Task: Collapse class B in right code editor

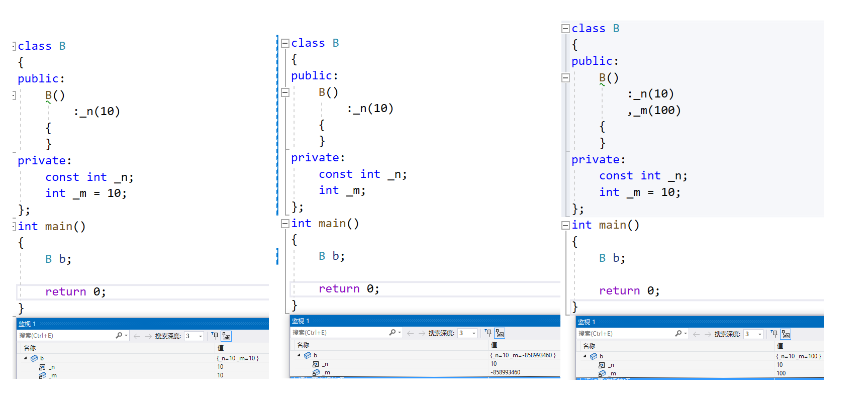Action: coord(565,29)
